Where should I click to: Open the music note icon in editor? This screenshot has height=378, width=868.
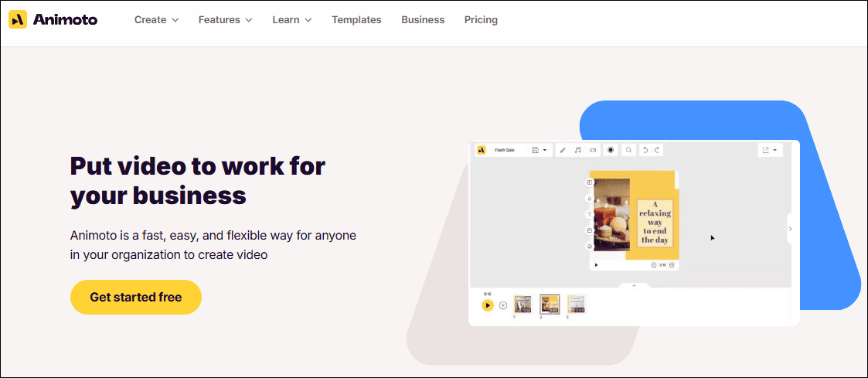click(x=577, y=150)
